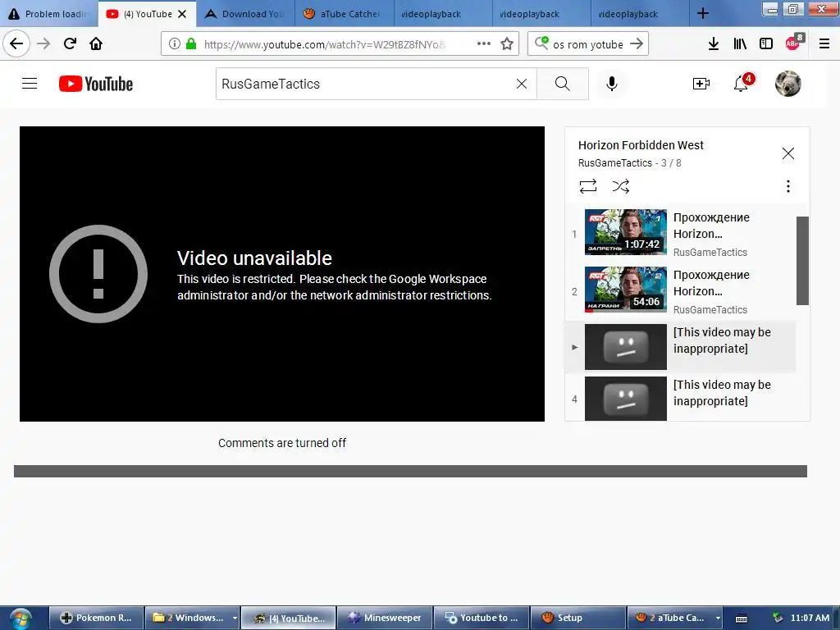Image resolution: width=840 pixels, height=630 pixels.
Task: Switch to the aTube Catcher tab
Action: click(x=344, y=14)
